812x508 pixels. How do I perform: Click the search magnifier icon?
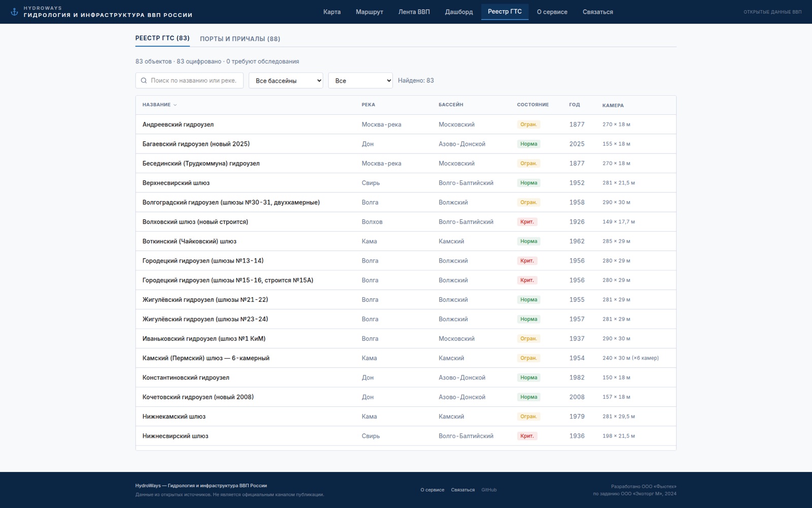(144, 80)
